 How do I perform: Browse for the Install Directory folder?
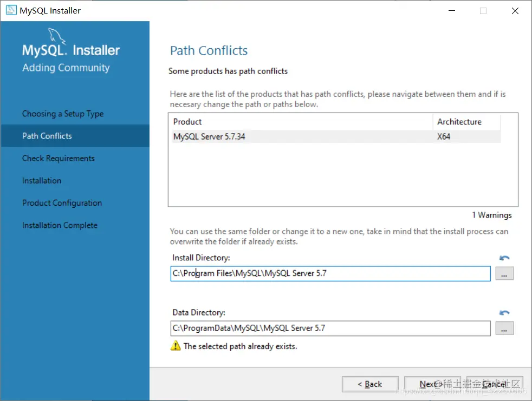tap(504, 273)
